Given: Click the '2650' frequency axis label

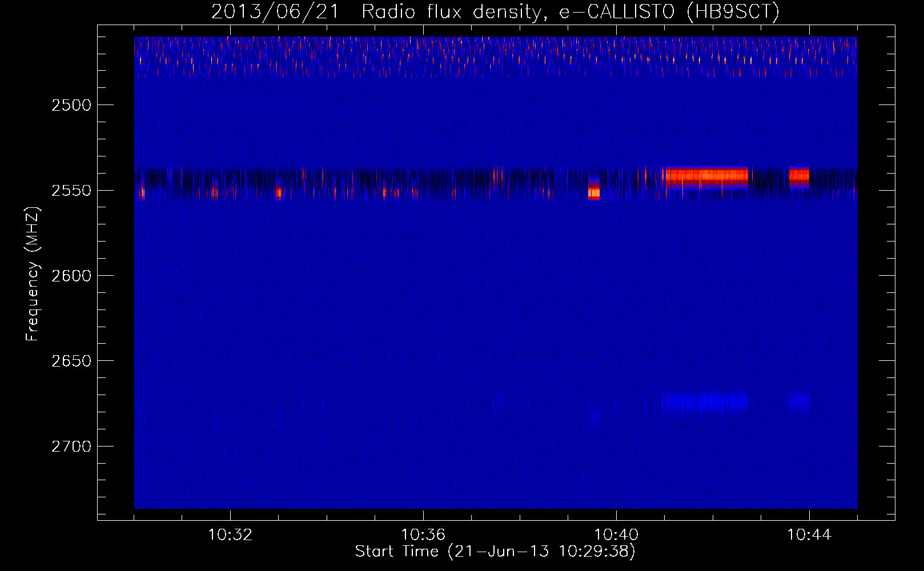Looking at the screenshot, I should 71,361.
